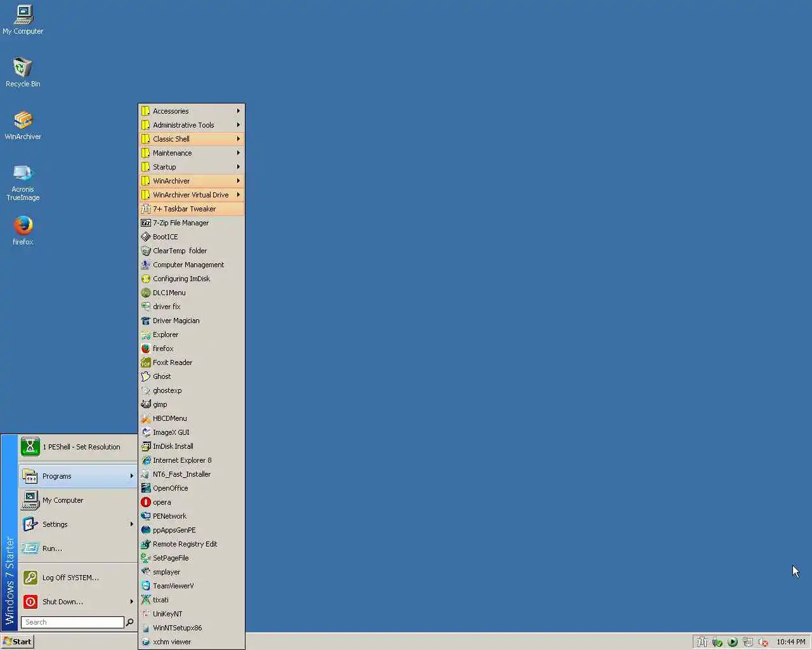Run WinNTSetupx86
The image size is (812, 650).
192,628
